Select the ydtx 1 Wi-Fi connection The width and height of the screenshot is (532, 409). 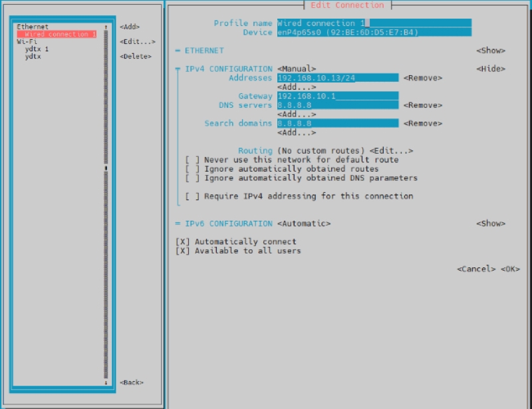pyautogui.click(x=37, y=49)
